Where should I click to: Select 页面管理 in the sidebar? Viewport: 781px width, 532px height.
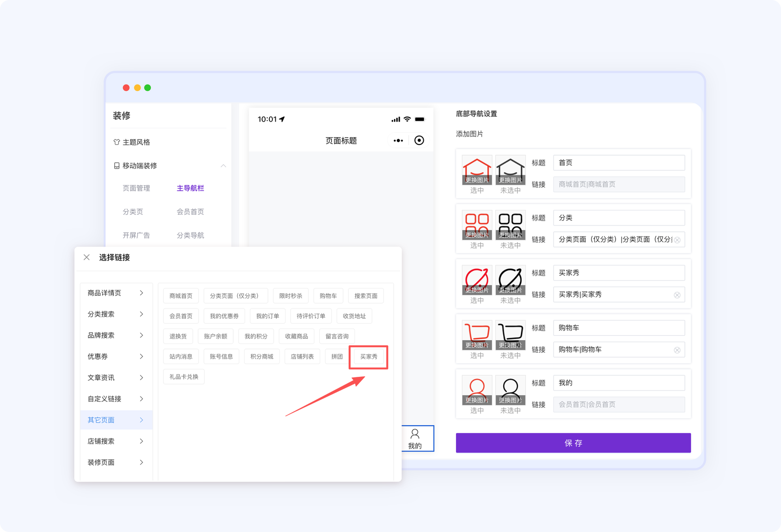click(136, 188)
